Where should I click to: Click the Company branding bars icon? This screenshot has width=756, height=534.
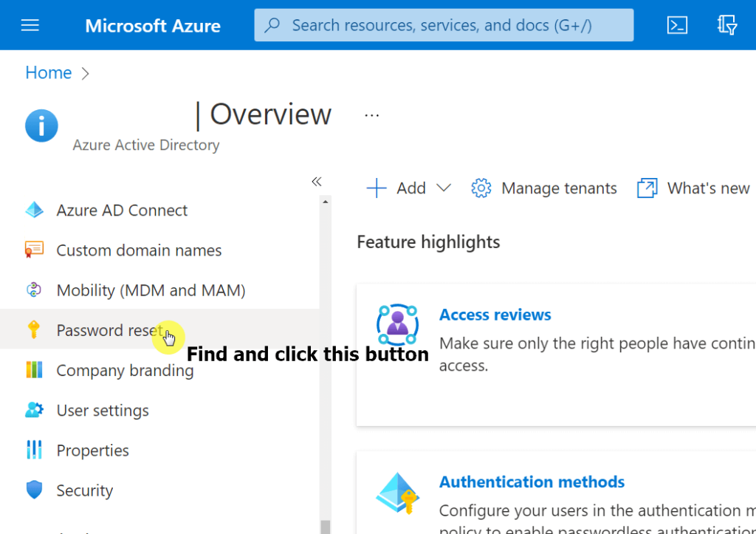coord(34,370)
